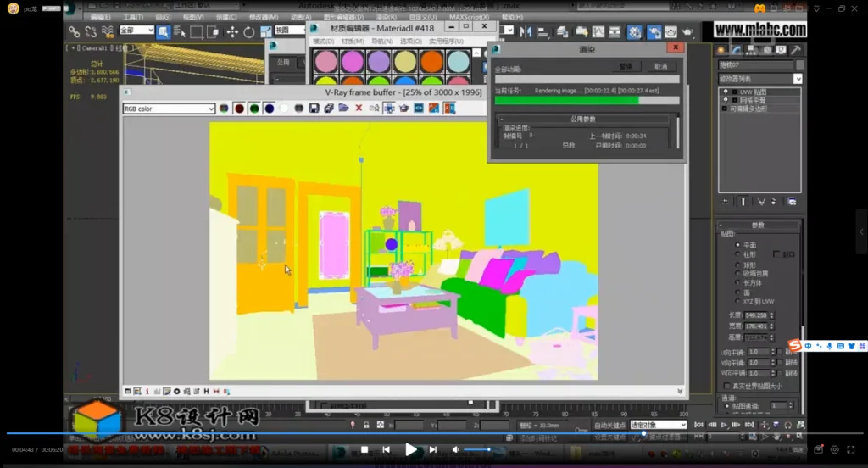Collapse the 参数 rollout in the modifier panel
The height and width of the screenshot is (468, 868).
point(758,226)
